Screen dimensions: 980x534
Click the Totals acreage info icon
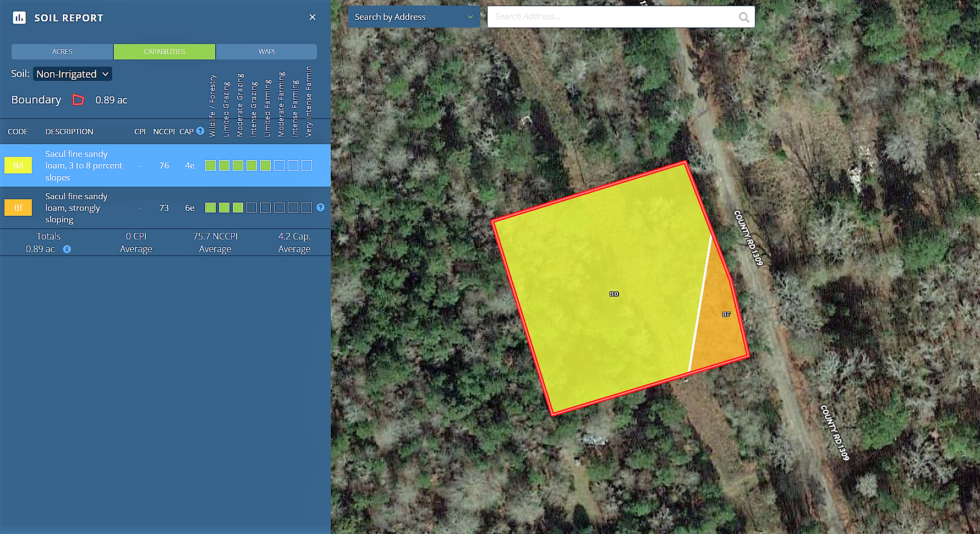(67, 249)
